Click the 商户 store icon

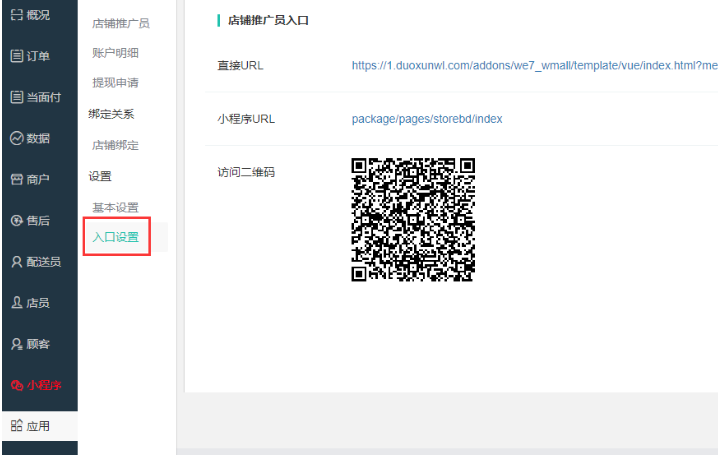click(16, 179)
